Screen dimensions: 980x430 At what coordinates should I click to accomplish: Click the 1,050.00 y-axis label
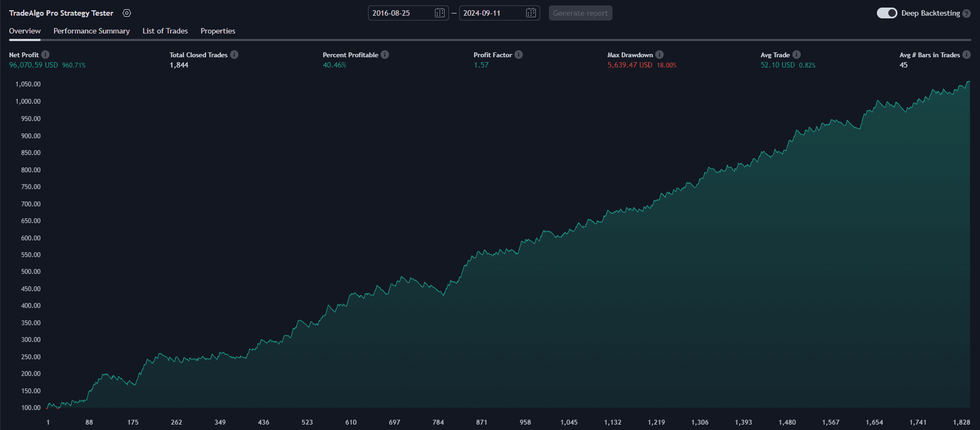tap(28, 84)
